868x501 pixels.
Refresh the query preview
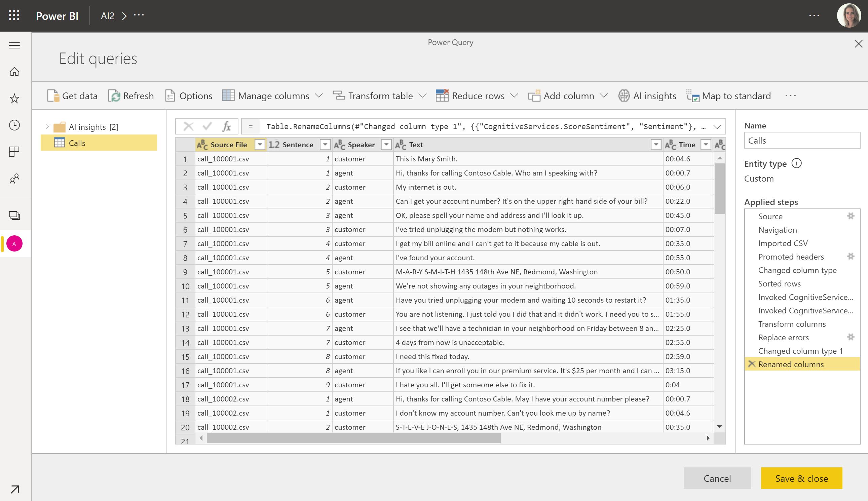click(x=115, y=95)
